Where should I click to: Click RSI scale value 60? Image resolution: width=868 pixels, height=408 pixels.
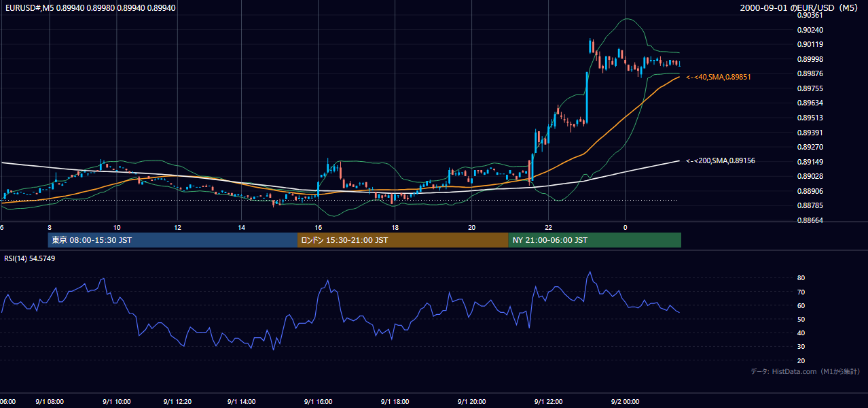click(x=801, y=305)
